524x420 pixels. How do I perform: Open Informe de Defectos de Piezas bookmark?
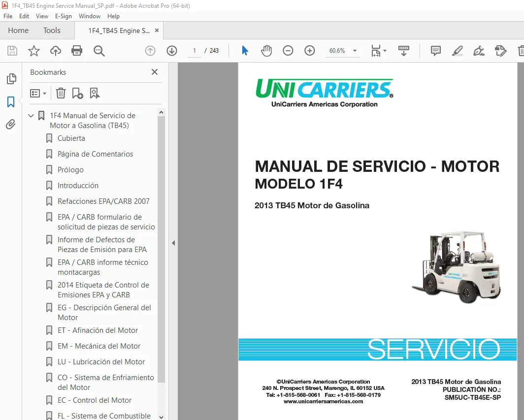click(102, 245)
